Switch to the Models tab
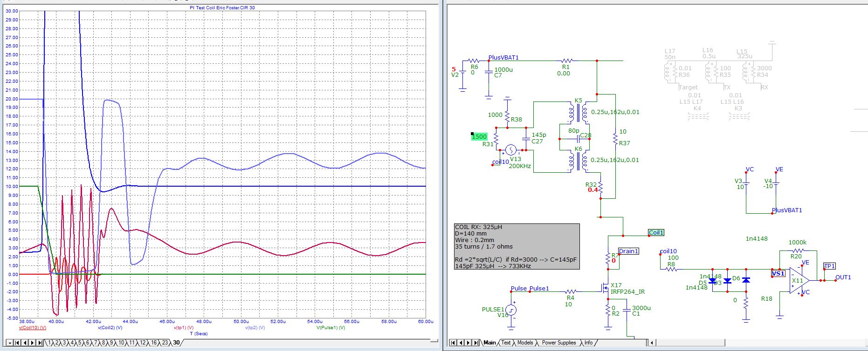 tap(525, 343)
